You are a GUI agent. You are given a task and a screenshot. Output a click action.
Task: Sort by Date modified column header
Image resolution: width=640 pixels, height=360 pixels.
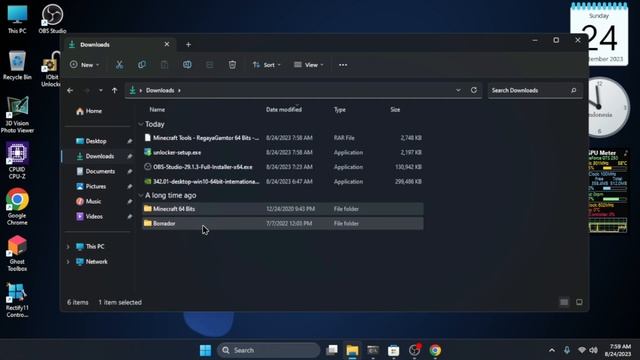click(x=284, y=109)
